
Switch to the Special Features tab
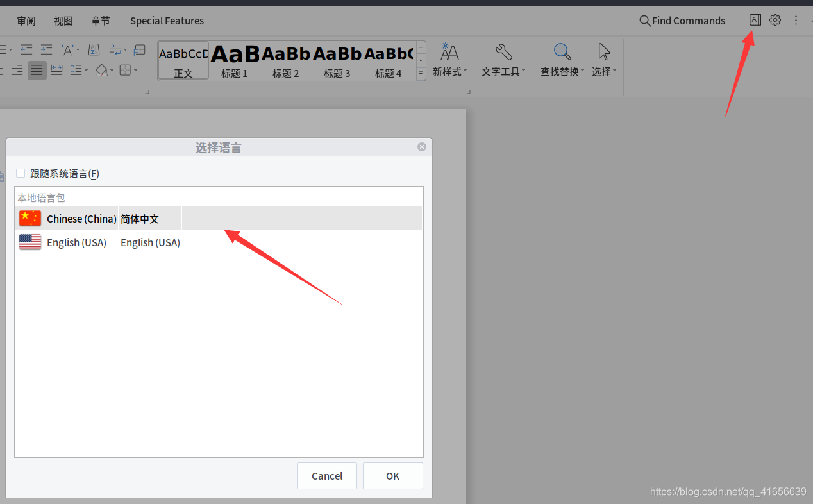coord(167,21)
